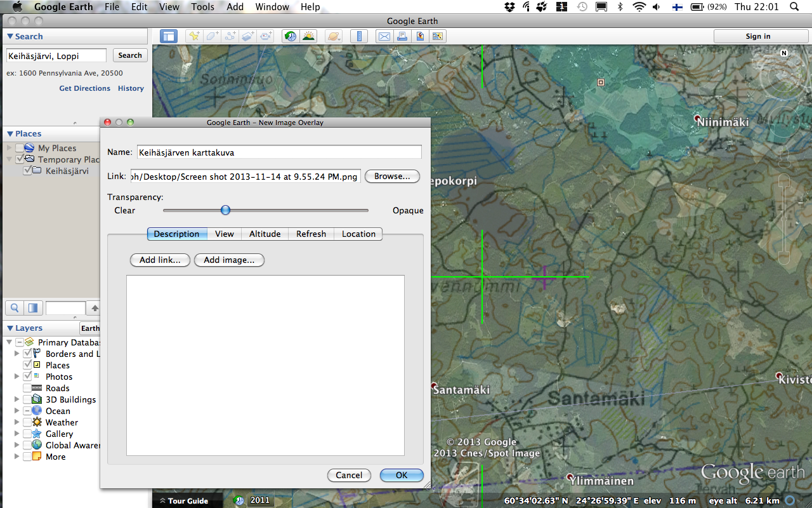
Task: Switch to the Description tab
Action: pos(177,234)
